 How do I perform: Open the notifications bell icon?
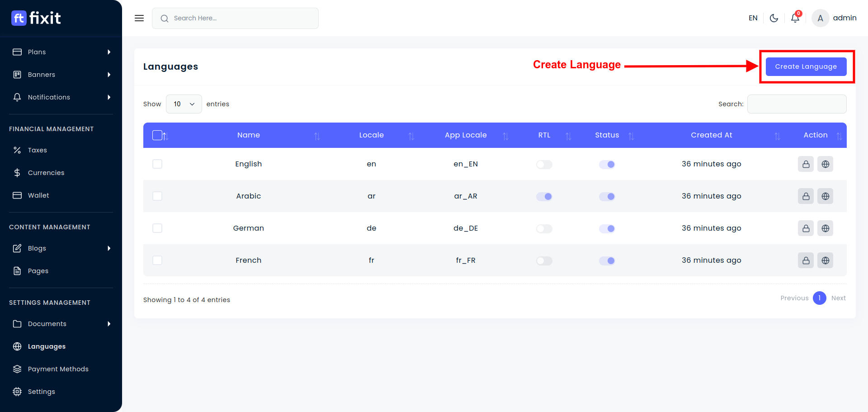click(x=795, y=18)
